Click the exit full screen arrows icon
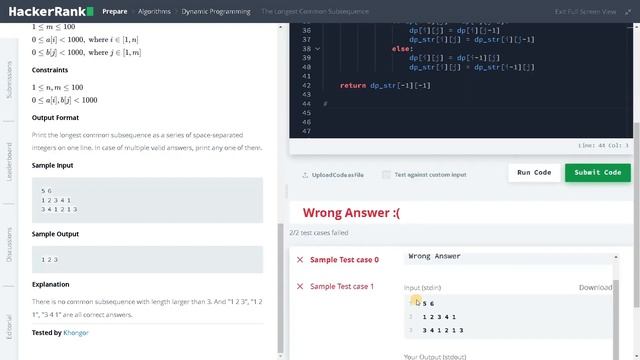 pos(628,12)
